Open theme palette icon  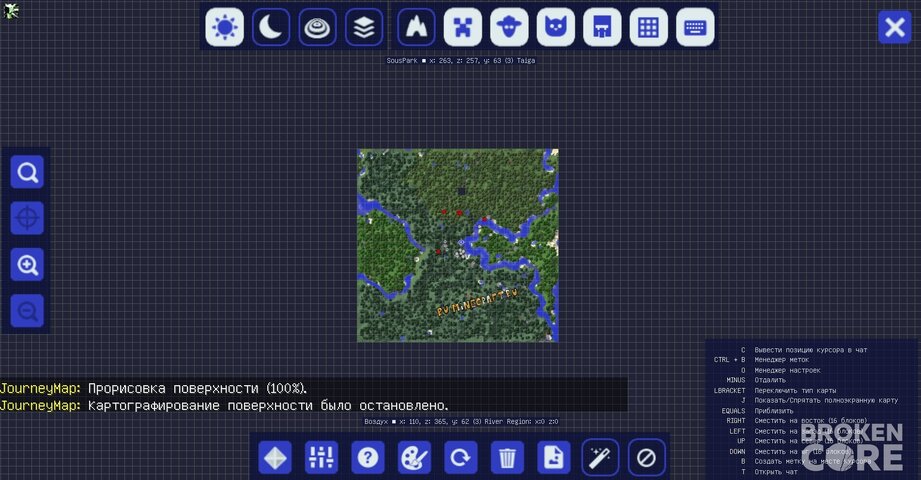[414, 457]
